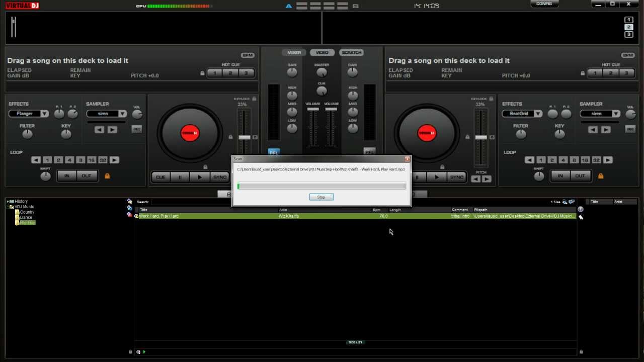Click the MASTER volume knob
This screenshot has width=644, height=362.
pos(321,73)
